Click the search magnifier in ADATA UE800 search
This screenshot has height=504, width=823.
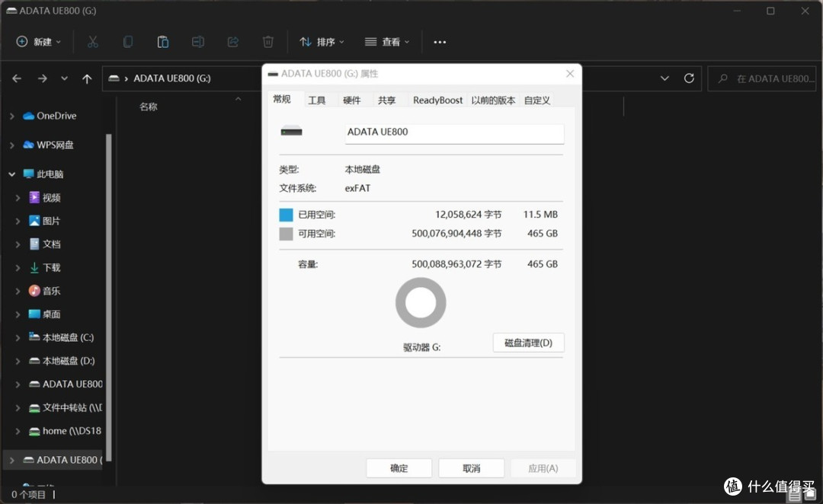(x=722, y=78)
